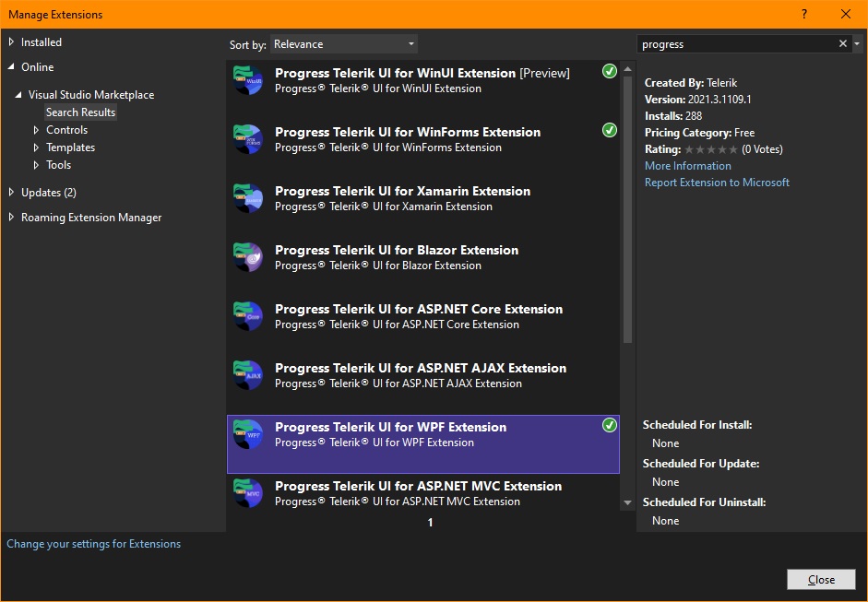Open the Sort by Relevance dropdown
This screenshot has height=602, width=868.
pos(344,44)
